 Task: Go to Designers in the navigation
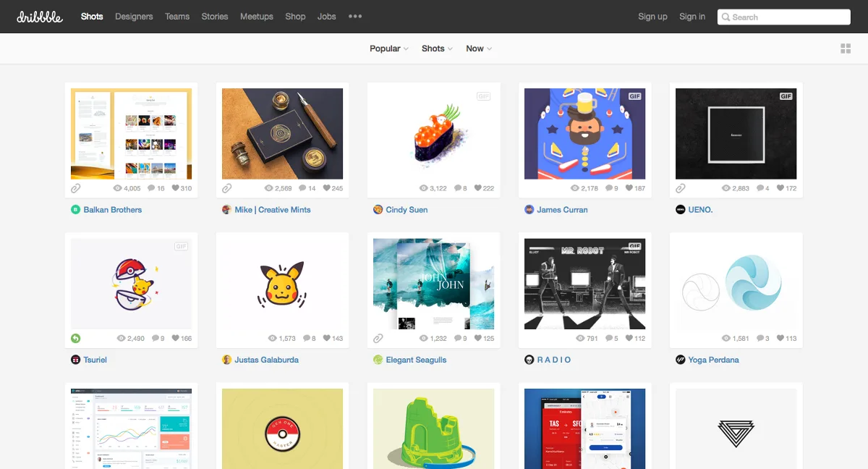(x=134, y=16)
